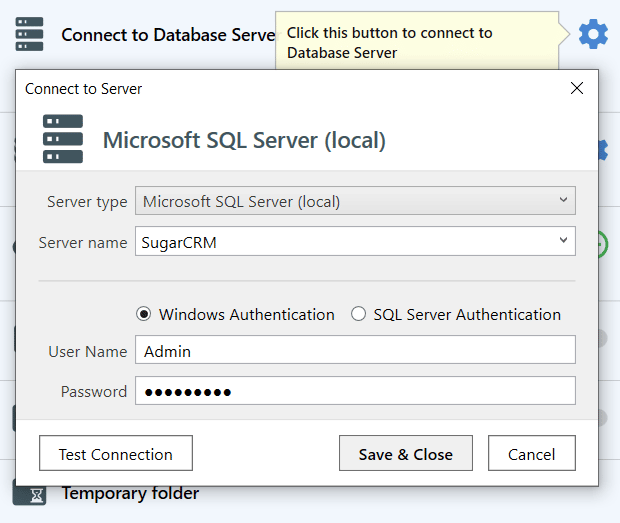Screen dimensions: 620x523
Task: Click the Save & Close button
Action: pyautogui.click(x=406, y=453)
